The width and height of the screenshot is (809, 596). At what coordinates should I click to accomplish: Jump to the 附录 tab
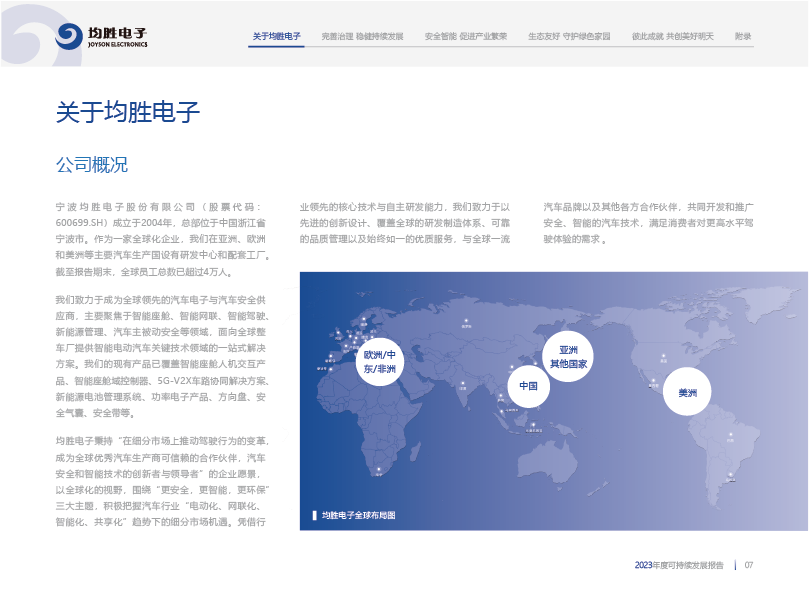point(743,36)
